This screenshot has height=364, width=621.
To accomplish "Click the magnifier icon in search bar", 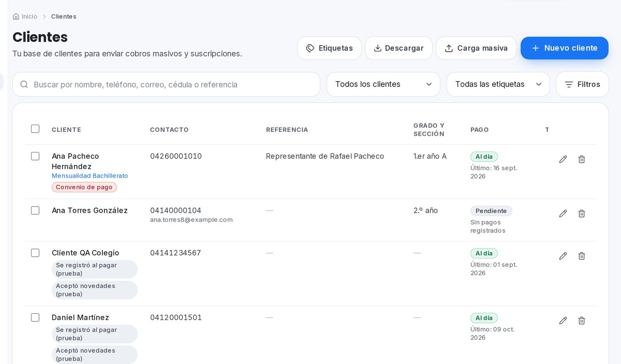I will 24,84.
